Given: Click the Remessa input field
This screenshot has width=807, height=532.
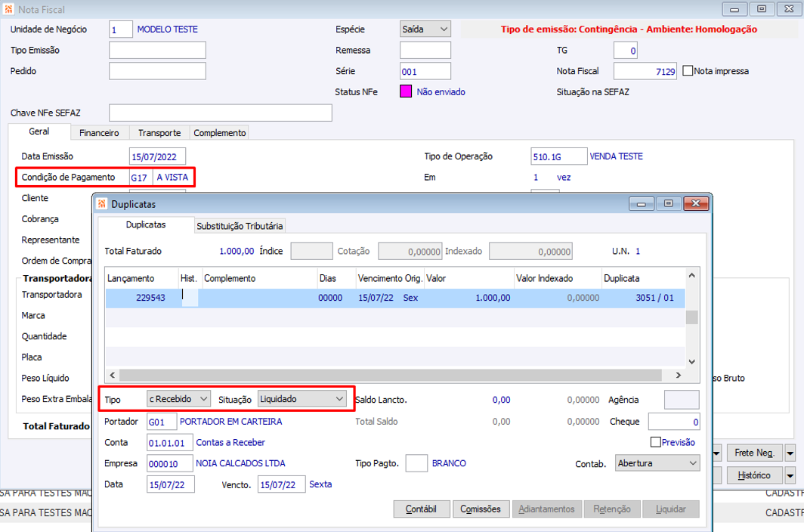Looking at the screenshot, I should click(x=425, y=51).
